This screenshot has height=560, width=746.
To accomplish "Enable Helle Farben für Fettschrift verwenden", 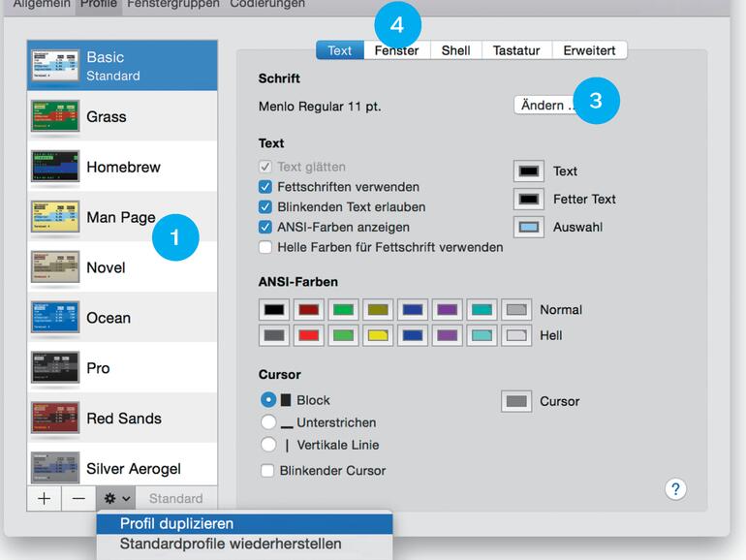I will click(265, 247).
